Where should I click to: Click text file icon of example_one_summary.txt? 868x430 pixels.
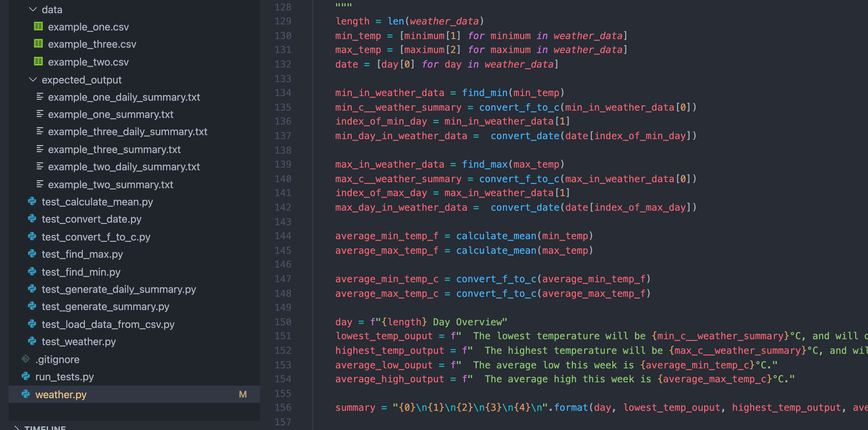(40, 114)
